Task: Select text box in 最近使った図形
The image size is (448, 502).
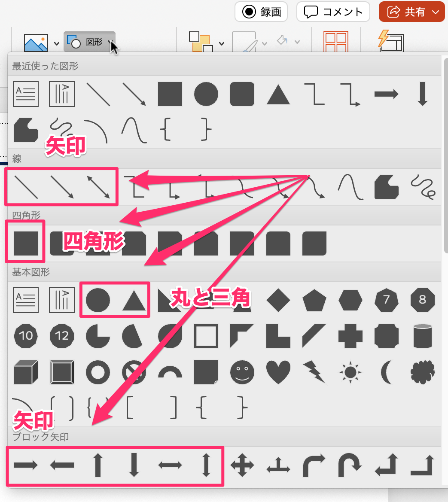Action: click(26, 94)
